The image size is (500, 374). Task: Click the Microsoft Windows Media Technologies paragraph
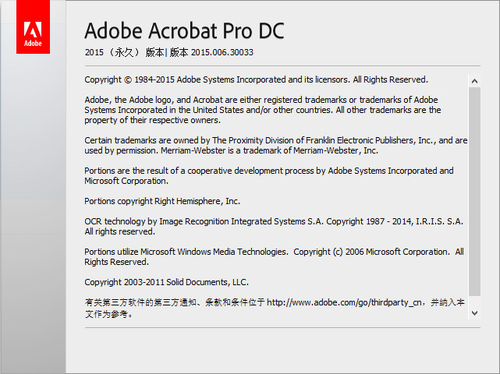274,257
